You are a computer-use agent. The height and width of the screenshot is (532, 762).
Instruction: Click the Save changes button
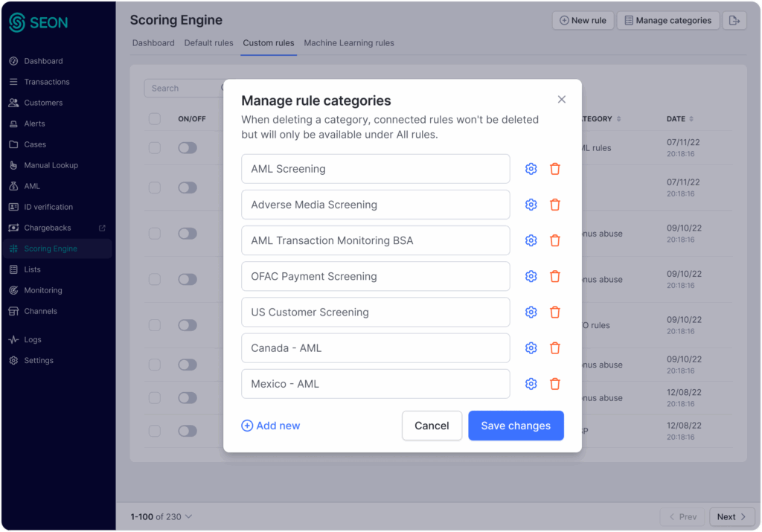(x=516, y=426)
